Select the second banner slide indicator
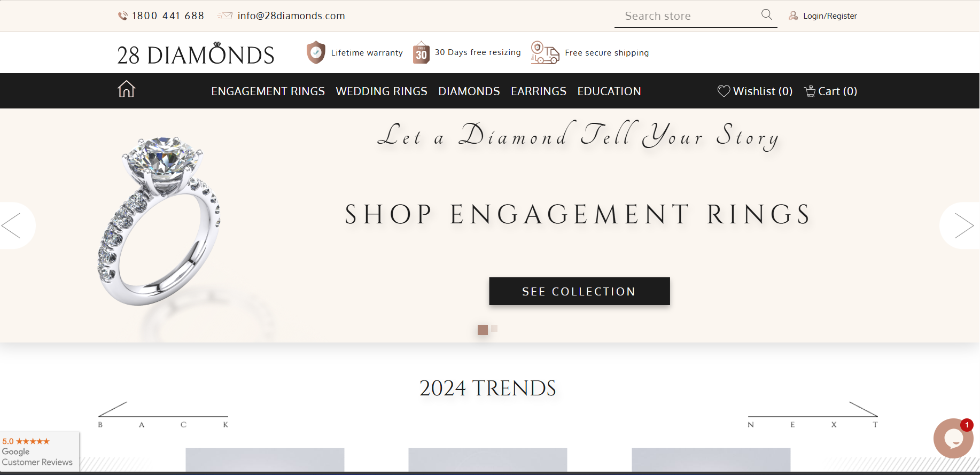The width and height of the screenshot is (980, 475). [x=494, y=329]
